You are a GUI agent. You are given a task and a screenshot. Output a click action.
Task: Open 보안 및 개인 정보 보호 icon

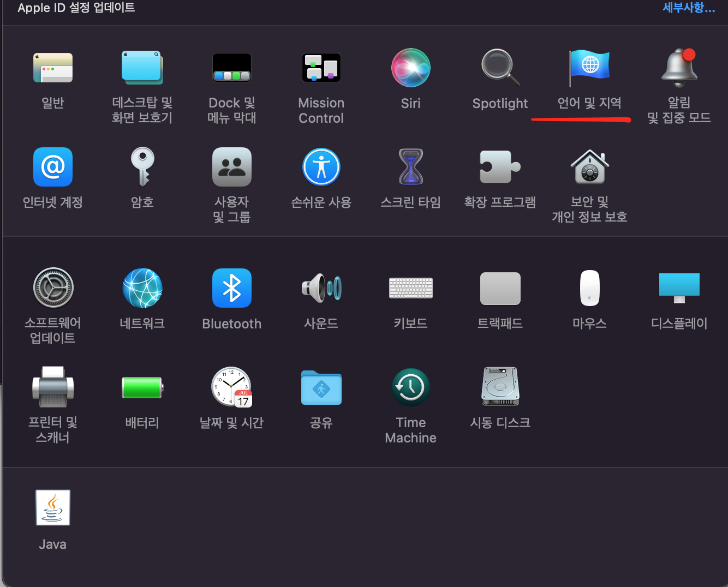click(x=589, y=167)
